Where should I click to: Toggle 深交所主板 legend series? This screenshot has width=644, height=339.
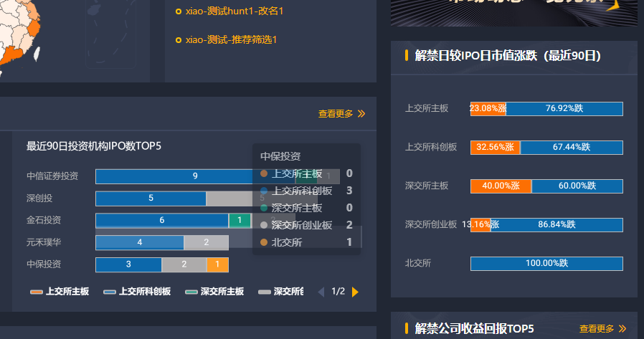[214, 292]
